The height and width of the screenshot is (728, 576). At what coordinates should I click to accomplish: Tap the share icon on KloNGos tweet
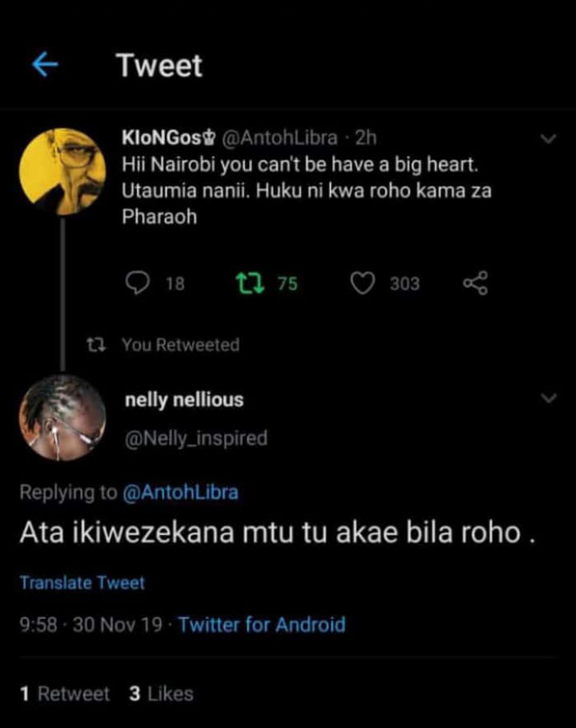click(475, 283)
